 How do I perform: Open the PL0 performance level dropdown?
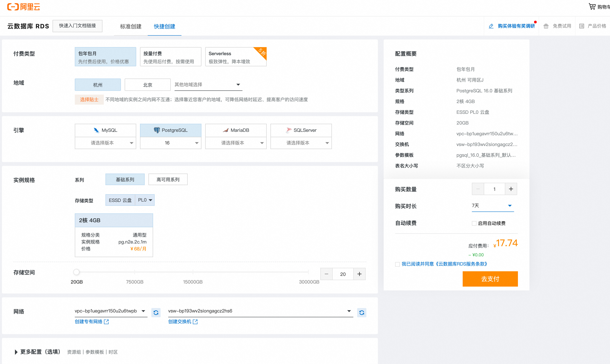click(x=145, y=200)
